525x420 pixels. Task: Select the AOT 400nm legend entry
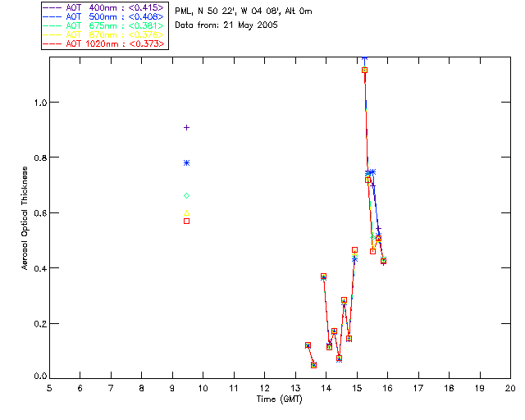click(x=104, y=7)
